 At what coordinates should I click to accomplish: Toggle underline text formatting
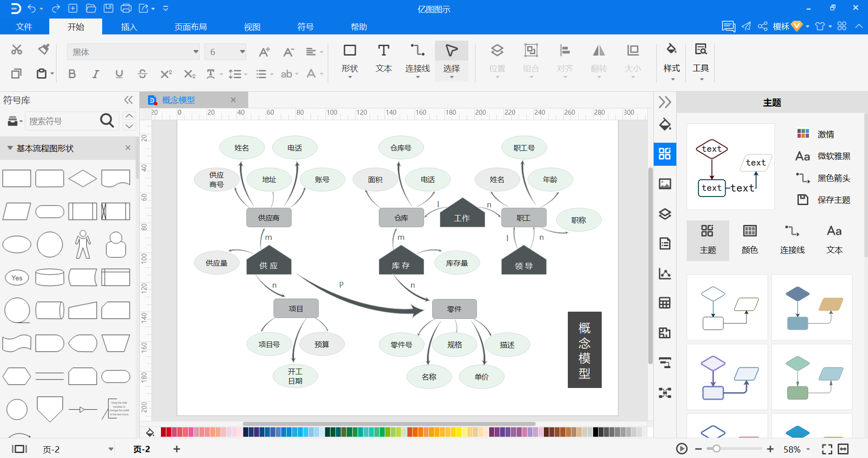[x=119, y=74]
